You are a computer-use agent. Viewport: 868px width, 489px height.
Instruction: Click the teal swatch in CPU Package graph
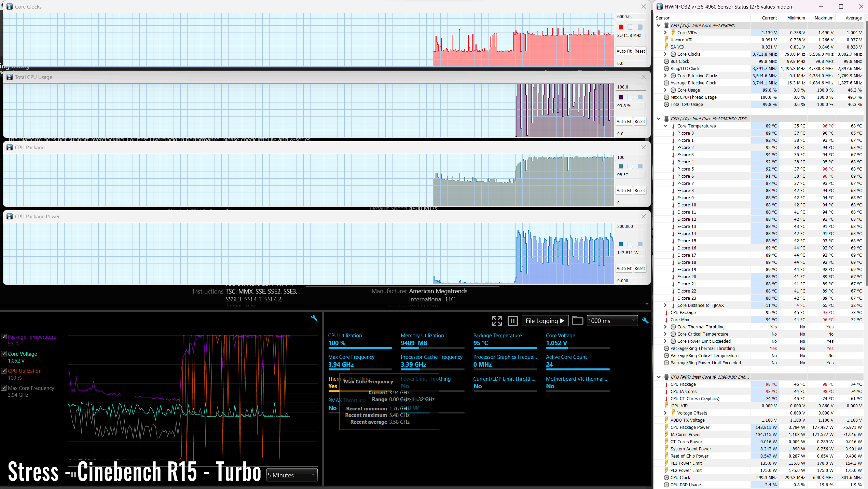click(x=621, y=166)
